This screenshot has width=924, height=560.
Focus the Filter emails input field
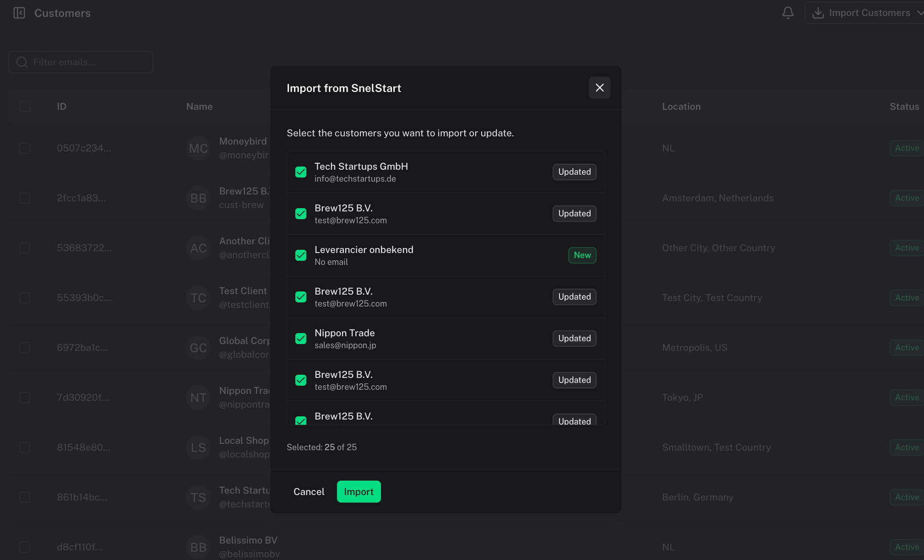(81, 62)
